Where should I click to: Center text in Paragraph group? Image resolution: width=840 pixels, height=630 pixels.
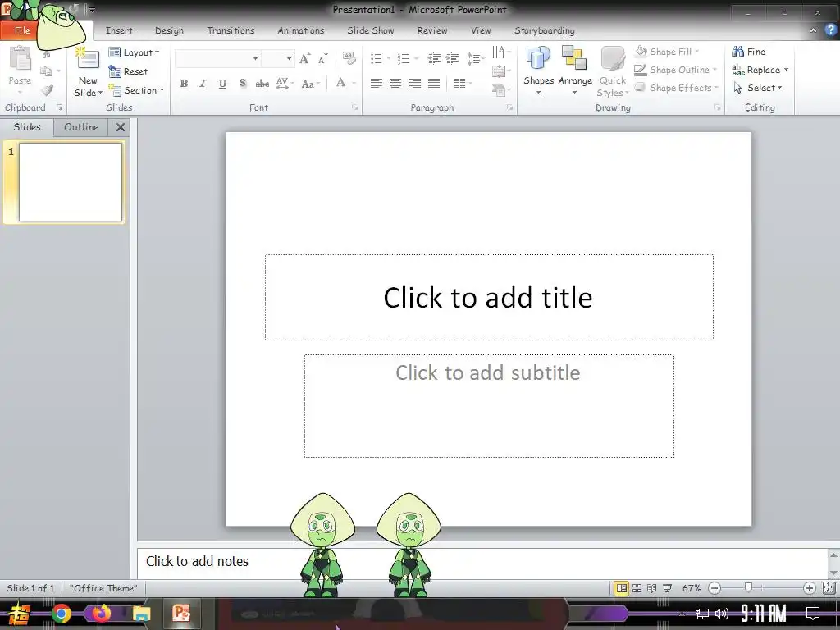(395, 83)
